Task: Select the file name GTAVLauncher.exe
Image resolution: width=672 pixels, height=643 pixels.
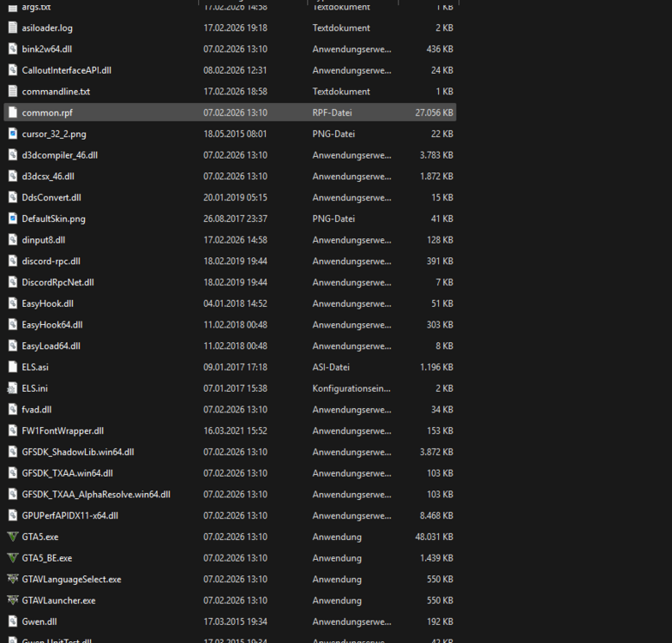Action: [58, 600]
